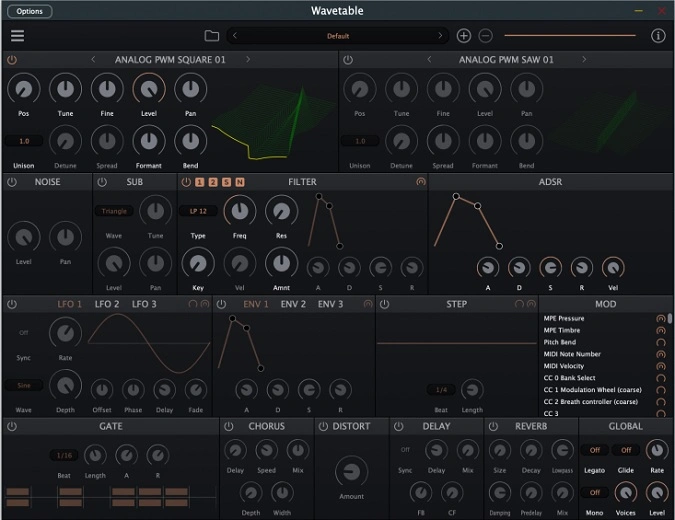Open MPE Pressure modulation assignment icon
The image size is (675, 520).
pos(660,319)
